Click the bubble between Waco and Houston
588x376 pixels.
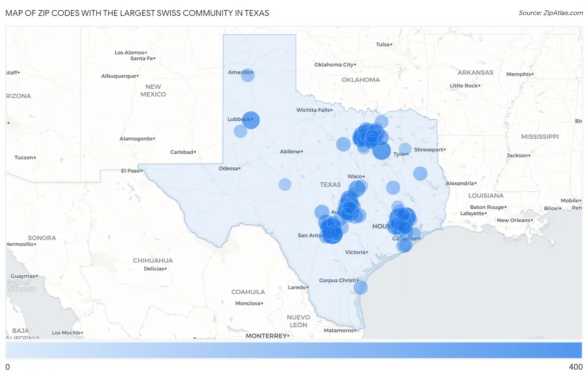[x=393, y=187]
